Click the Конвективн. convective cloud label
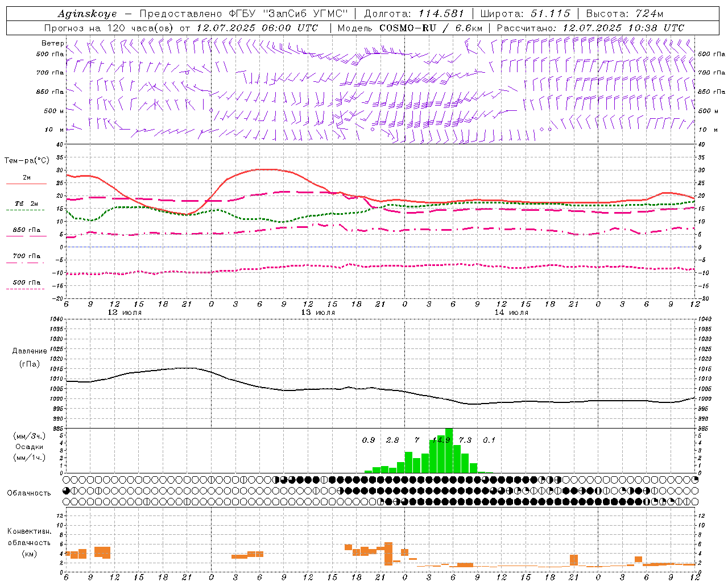 click(29, 531)
